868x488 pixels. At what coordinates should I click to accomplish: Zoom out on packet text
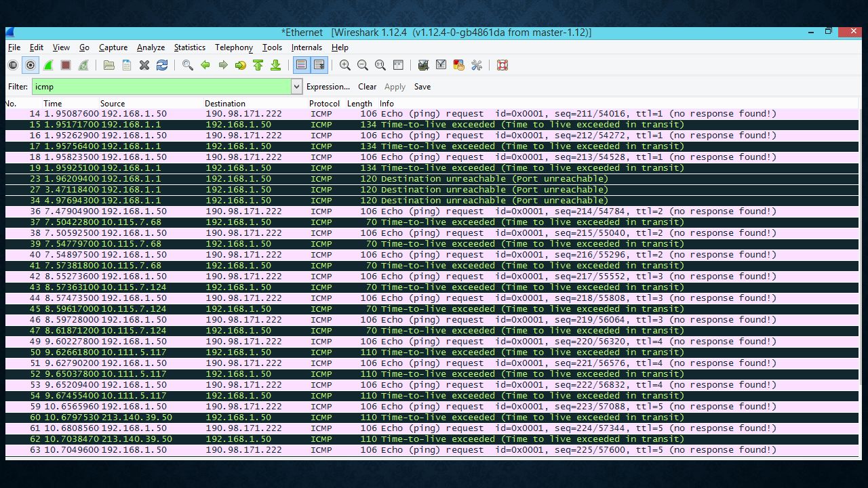click(x=362, y=65)
